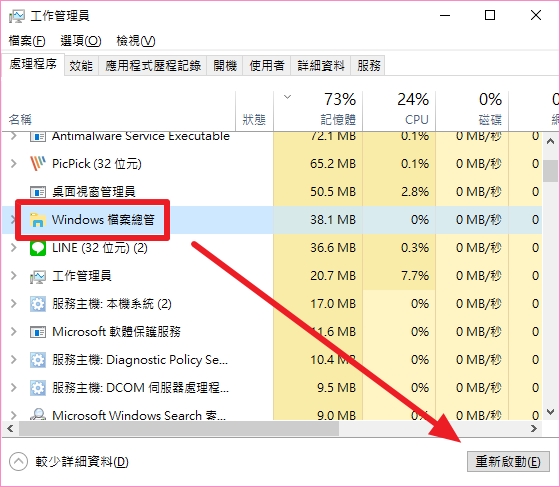Sort by the 記憶體 column header
Viewport: 560px width, 487px height.
pyautogui.click(x=318, y=111)
